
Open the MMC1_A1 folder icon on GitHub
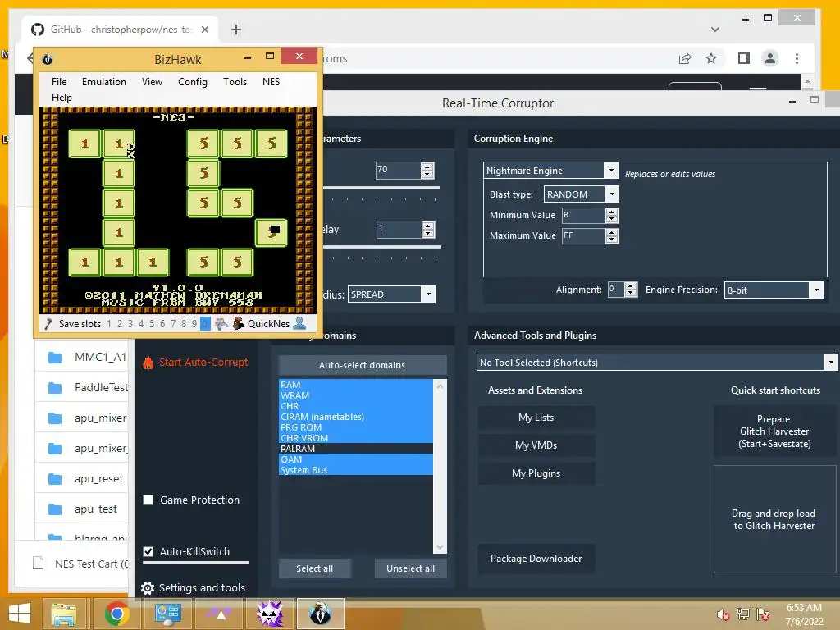tap(55, 358)
